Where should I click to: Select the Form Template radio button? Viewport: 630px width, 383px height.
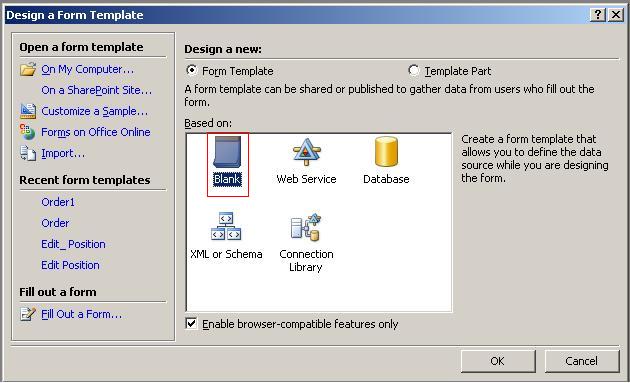click(x=192, y=70)
